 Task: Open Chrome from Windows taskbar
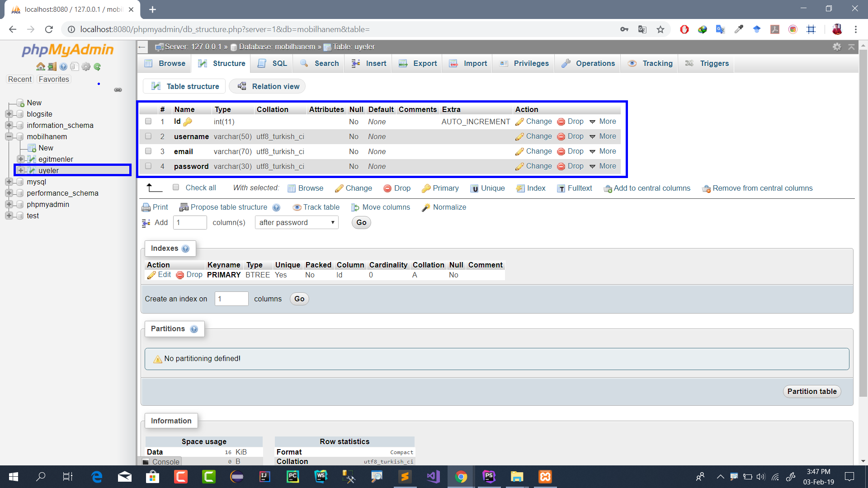click(461, 477)
